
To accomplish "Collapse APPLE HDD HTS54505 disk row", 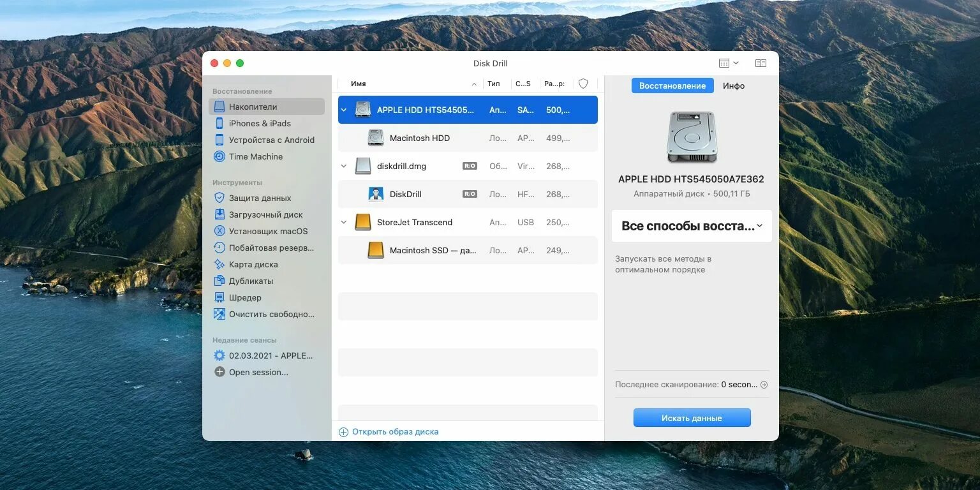I will point(344,110).
